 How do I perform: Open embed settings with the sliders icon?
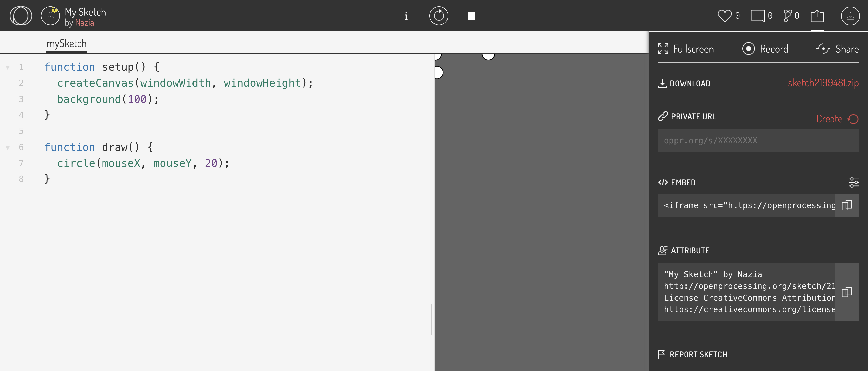pos(854,182)
